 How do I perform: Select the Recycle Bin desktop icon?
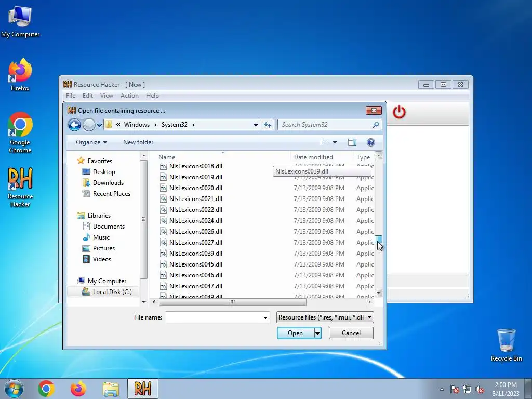click(x=506, y=345)
